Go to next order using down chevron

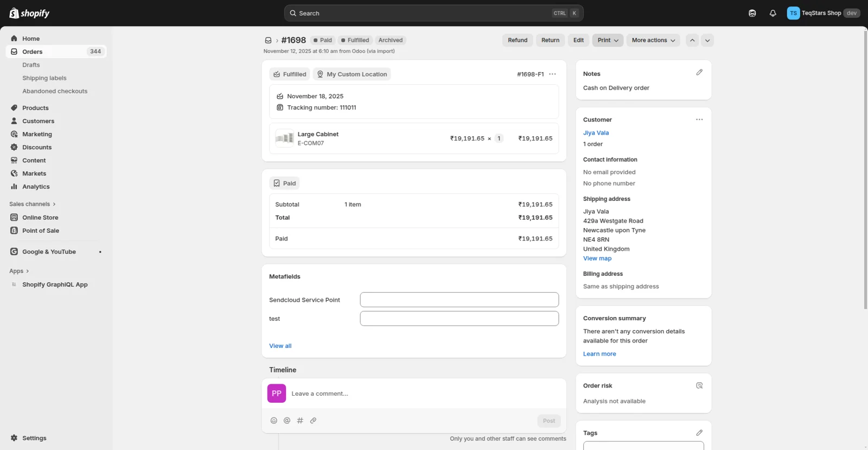click(x=707, y=40)
